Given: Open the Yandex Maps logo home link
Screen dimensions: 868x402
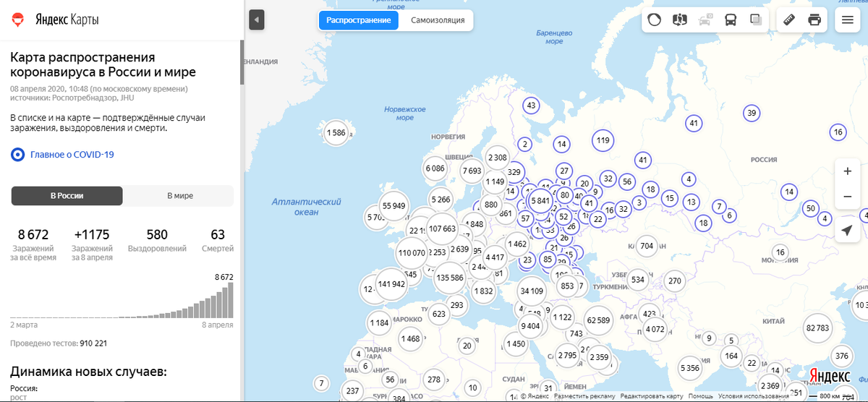Looking at the screenshot, I should 56,20.
